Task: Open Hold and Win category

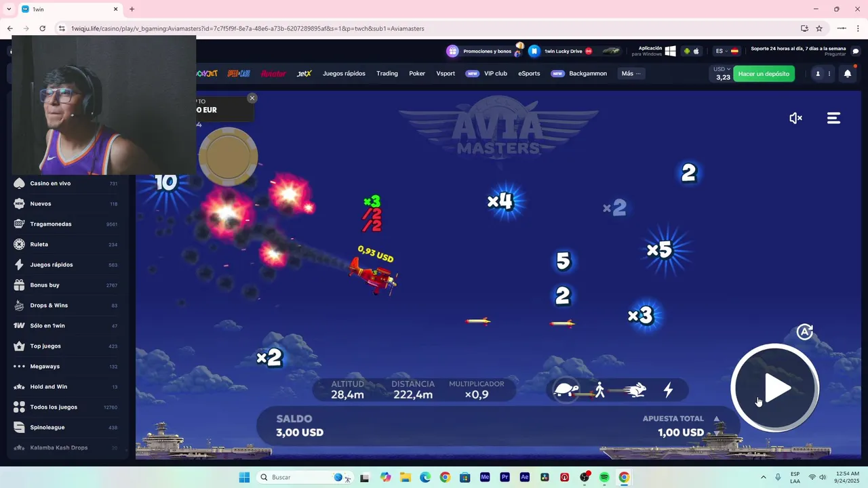Action: tap(66, 386)
